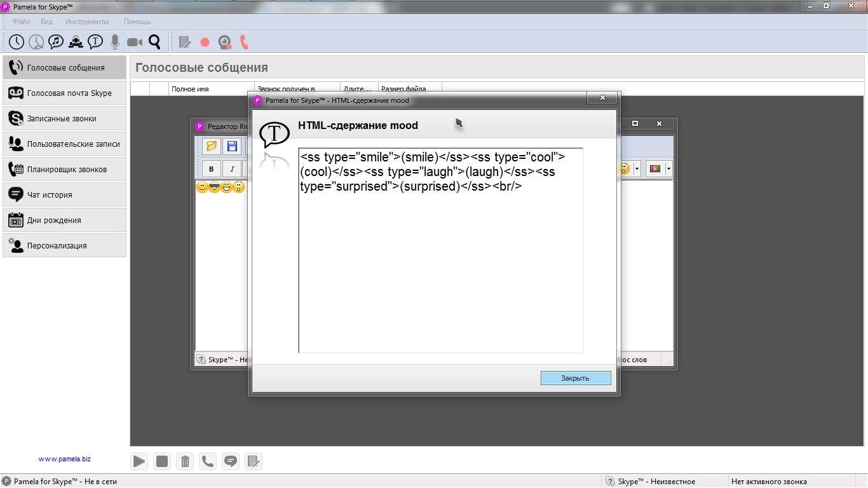The height and width of the screenshot is (488, 868).
Task: Click the group of people toolbar icon
Action: 76,42
